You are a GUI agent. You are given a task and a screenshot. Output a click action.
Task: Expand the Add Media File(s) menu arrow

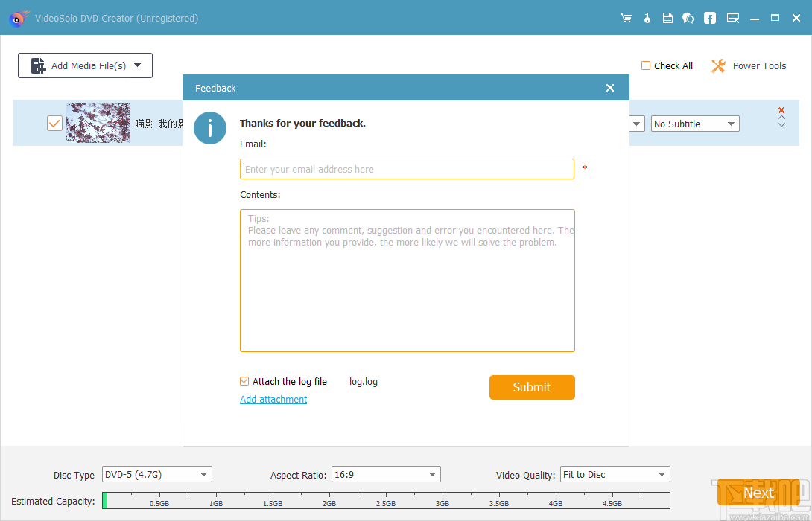pyautogui.click(x=139, y=65)
